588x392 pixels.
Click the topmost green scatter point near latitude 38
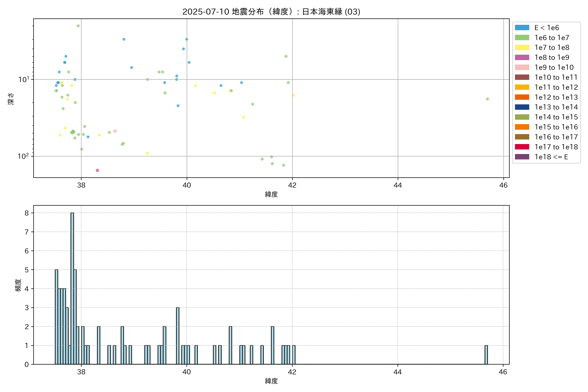(78, 26)
